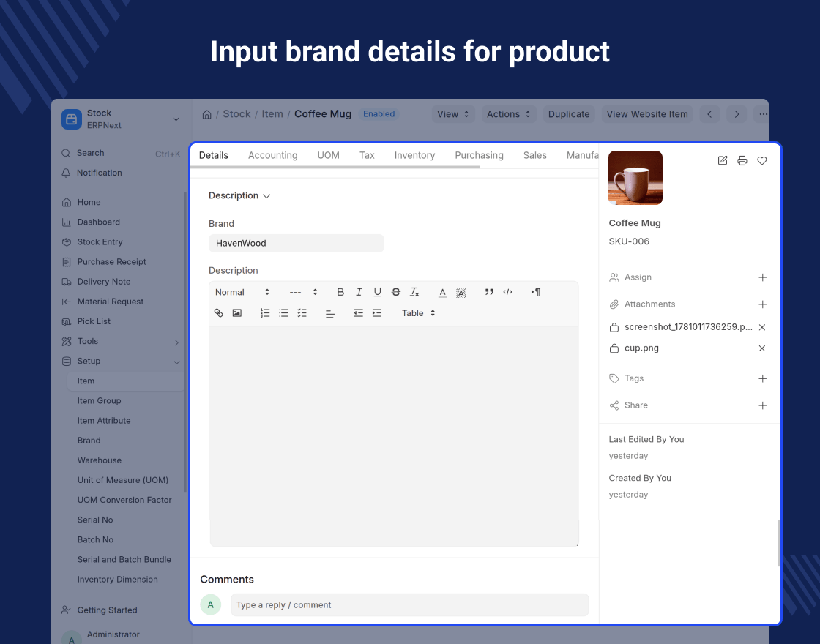
Task: Open Stock Entry in sidebar
Action: tap(100, 242)
